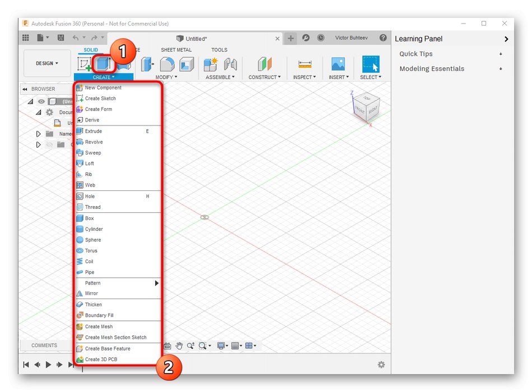Viewport: 532px width, 392px height.
Task: Open the data panel grid icon
Action: coord(26,38)
